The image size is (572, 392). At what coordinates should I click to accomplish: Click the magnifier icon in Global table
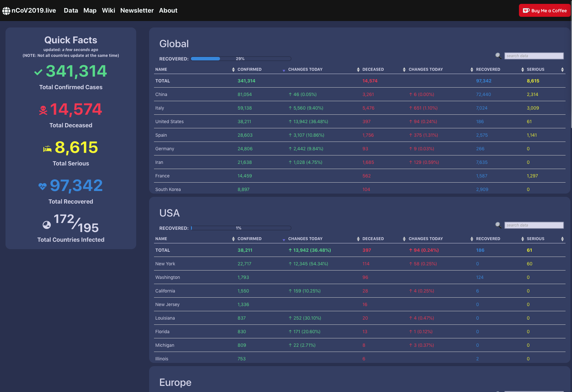coord(498,56)
